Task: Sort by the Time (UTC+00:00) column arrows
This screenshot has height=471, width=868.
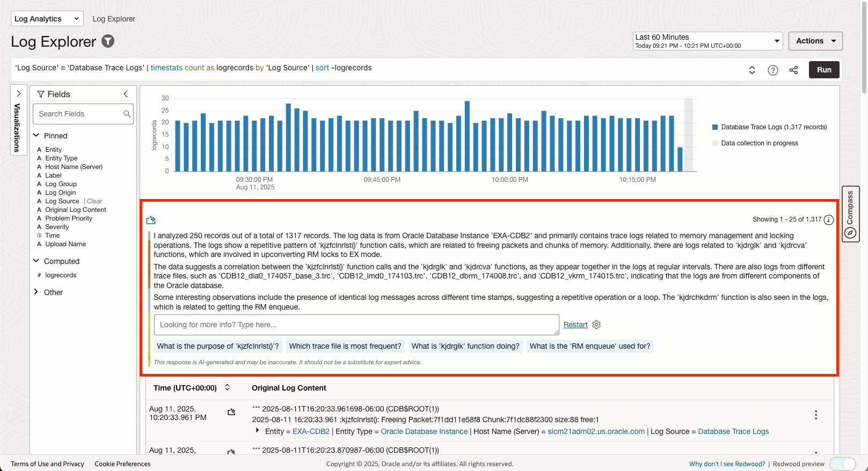Action: click(227, 387)
